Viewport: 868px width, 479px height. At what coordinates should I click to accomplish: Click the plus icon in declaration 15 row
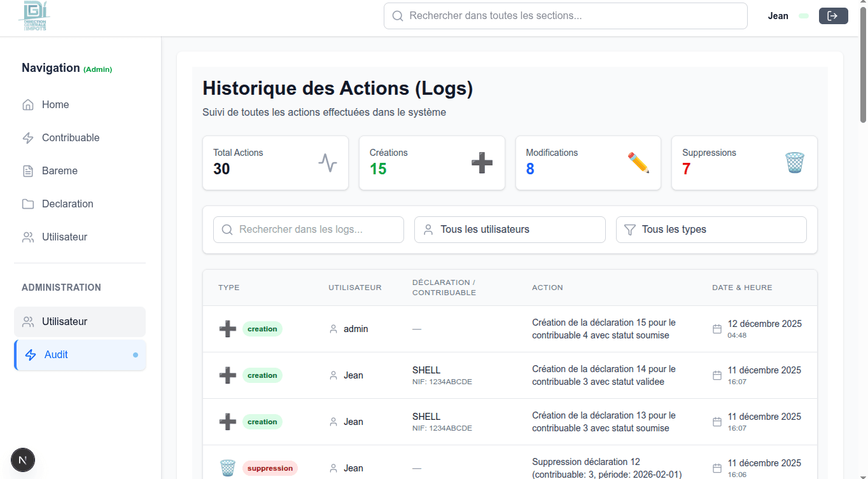pos(228,329)
